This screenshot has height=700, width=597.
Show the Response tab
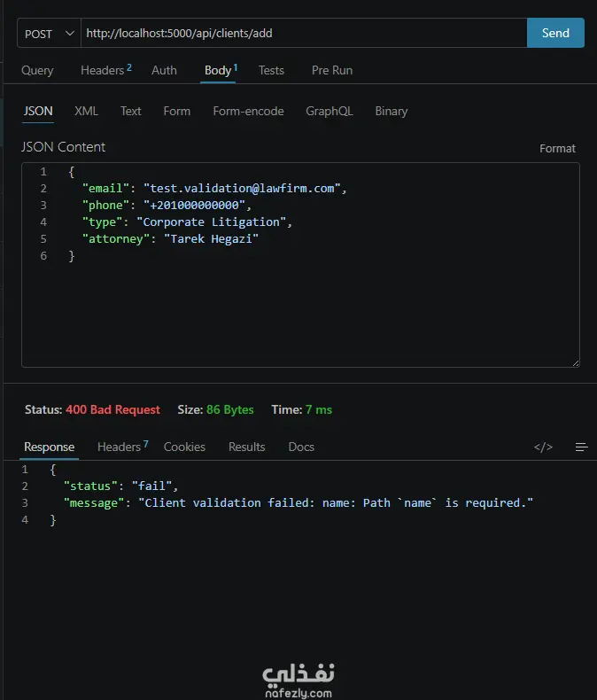49,447
